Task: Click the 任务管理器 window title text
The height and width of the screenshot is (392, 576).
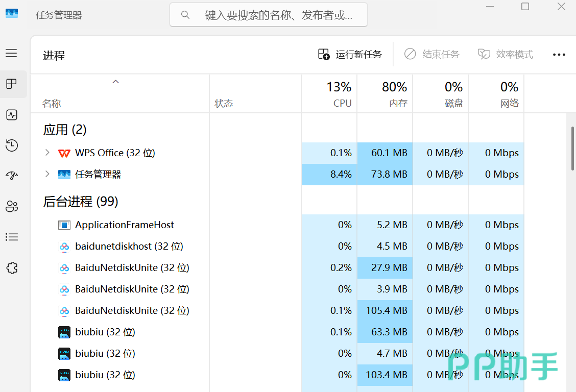Action: [59, 15]
